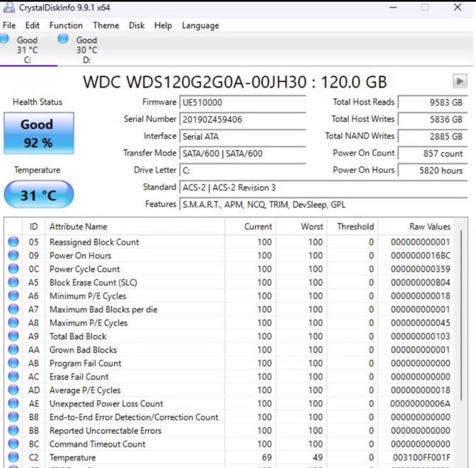The height and width of the screenshot is (468, 476).
Task: Select the D: drive tab
Action: point(86,50)
